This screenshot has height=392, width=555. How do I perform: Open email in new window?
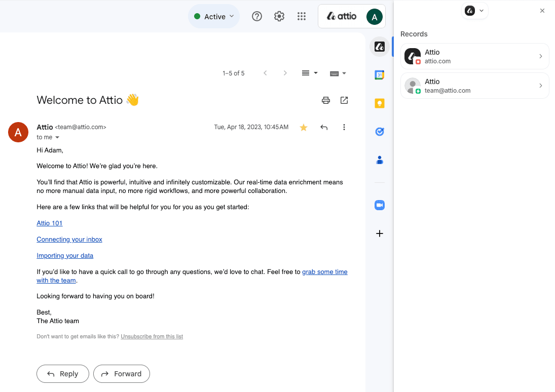[x=344, y=100]
